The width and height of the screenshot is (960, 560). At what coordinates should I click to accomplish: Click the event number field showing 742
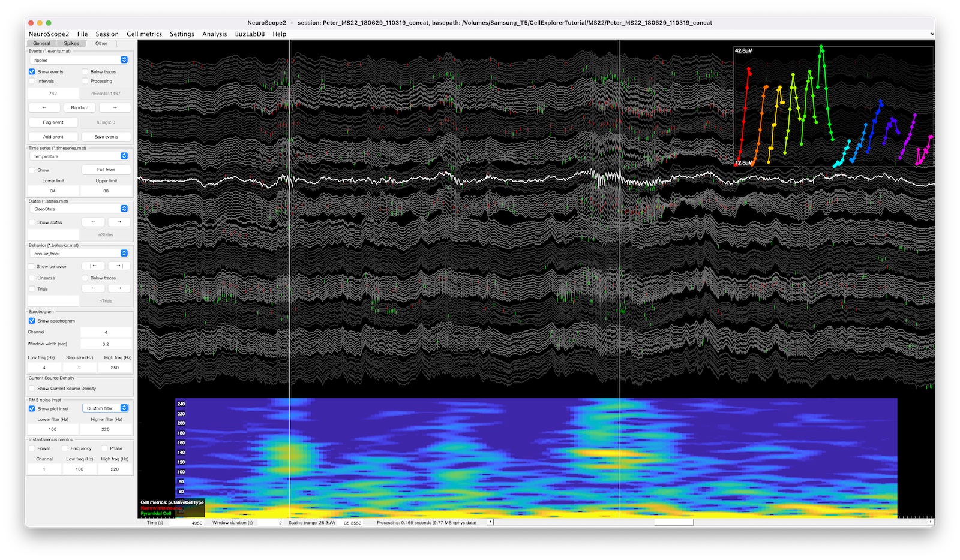53,94
